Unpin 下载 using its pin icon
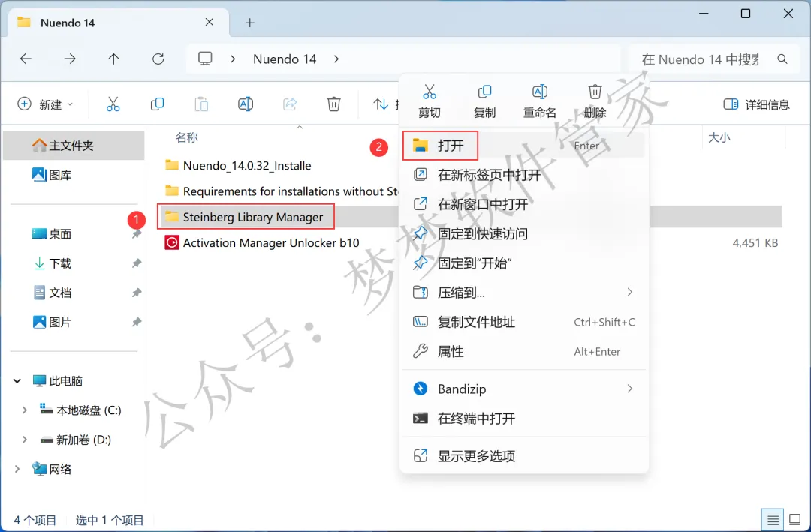This screenshot has height=532, width=811. (x=137, y=263)
